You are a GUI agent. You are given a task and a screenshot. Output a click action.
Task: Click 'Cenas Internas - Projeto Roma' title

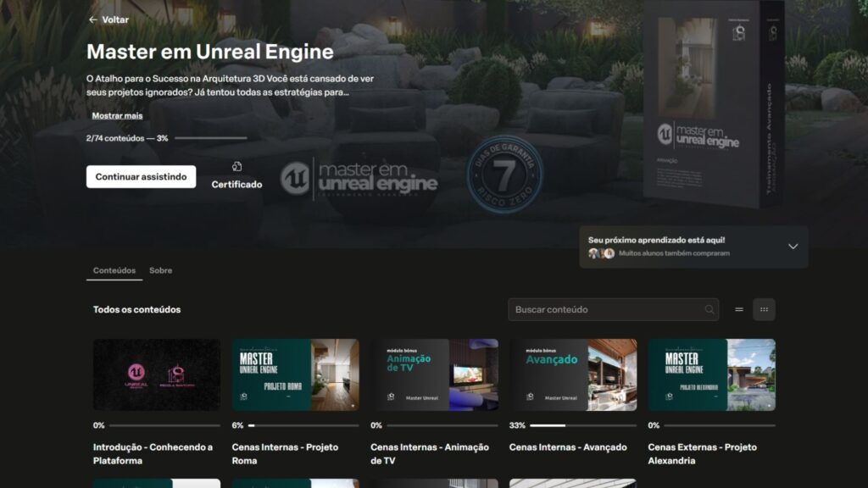[x=285, y=454]
